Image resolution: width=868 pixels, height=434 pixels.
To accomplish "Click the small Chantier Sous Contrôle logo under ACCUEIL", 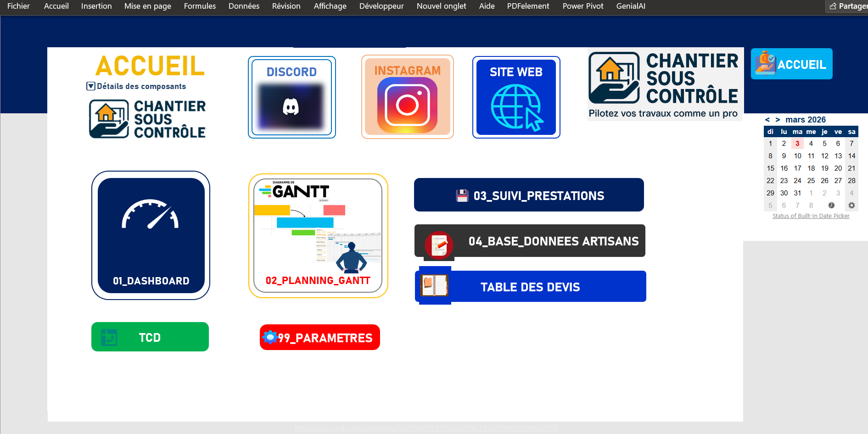I will pos(148,119).
